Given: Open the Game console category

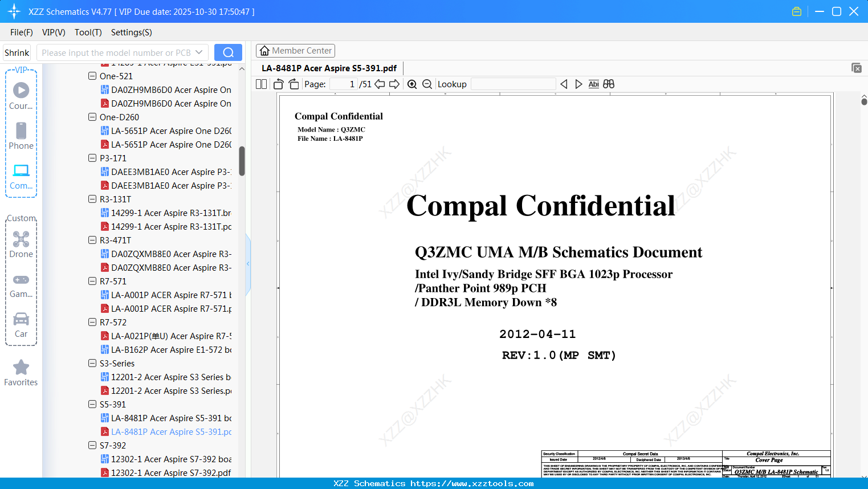Looking at the screenshot, I should point(21,284).
